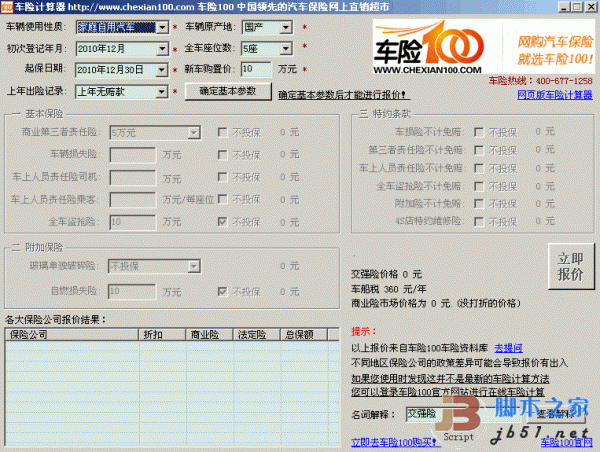Open the 全车座位数 dropdown

point(286,49)
